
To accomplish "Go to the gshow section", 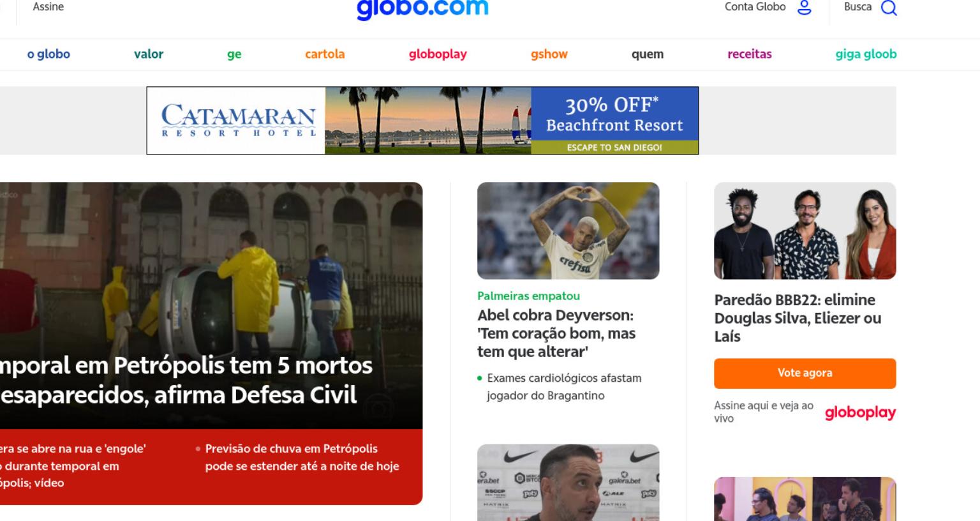I will pos(549,54).
